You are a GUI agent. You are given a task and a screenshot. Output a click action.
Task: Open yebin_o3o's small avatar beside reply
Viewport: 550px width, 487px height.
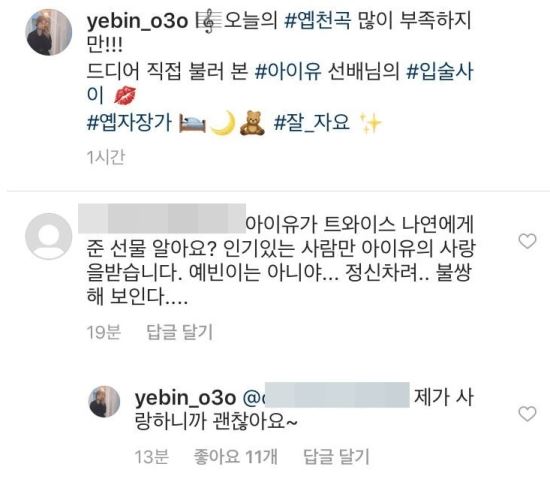[104, 401]
